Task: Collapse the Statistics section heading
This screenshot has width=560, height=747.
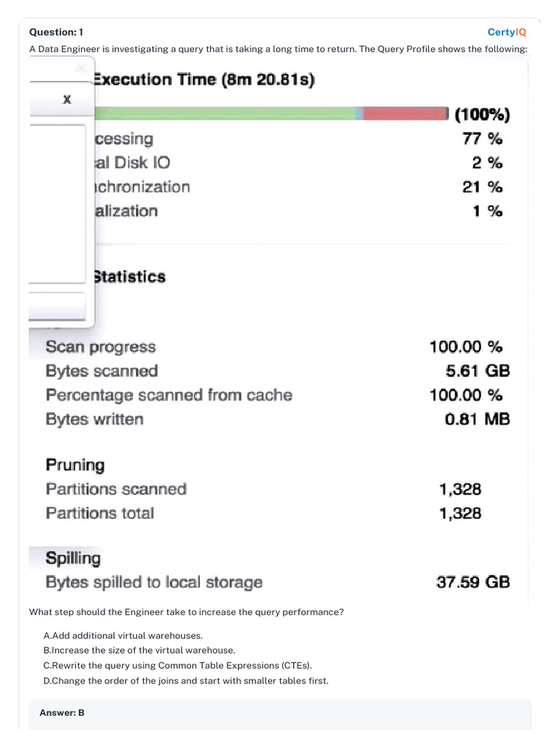Action: [129, 277]
